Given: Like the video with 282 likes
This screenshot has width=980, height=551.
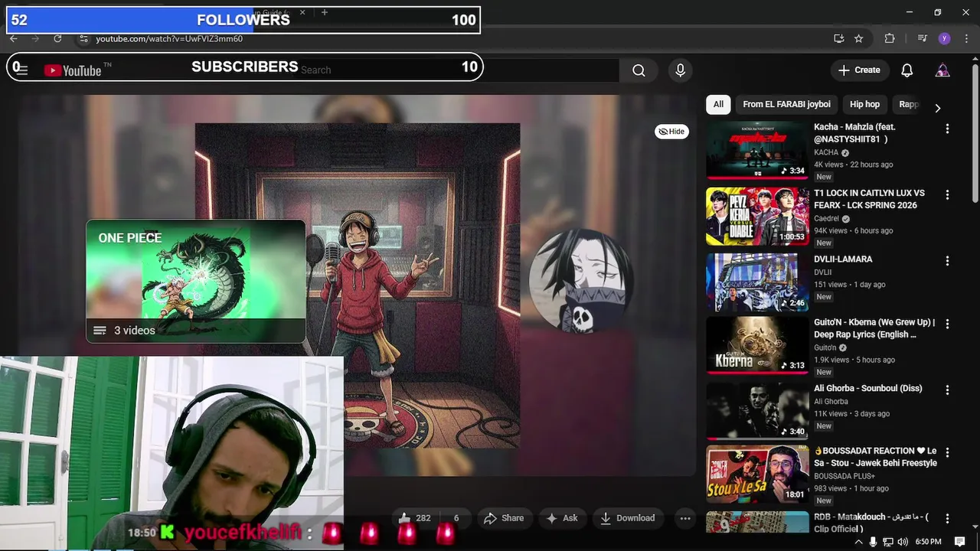Looking at the screenshot, I should 413,518.
